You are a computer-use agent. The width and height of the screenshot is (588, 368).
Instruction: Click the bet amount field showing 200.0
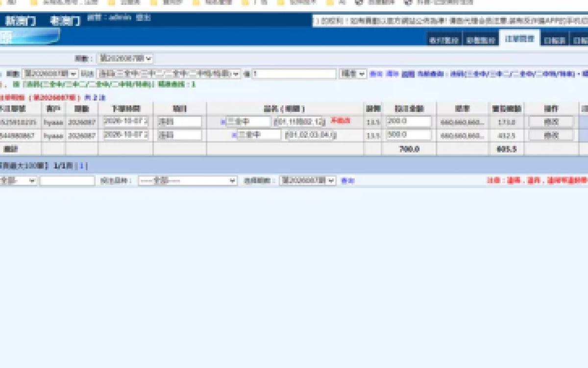[x=409, y=122]
